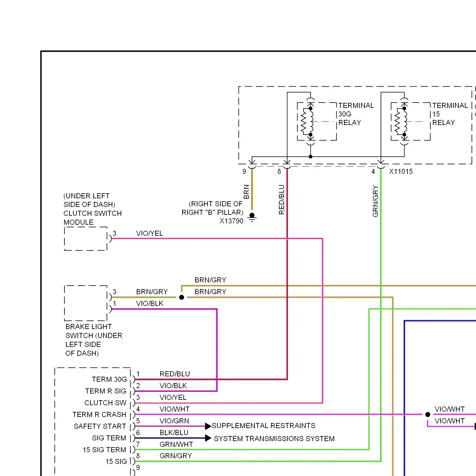
Task: Click the "RIGHT SIDE OF RIGHT B PILLAR" note
Action: click(212, 208)
